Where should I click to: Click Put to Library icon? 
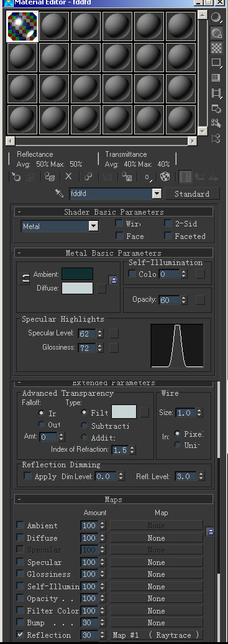(x=126, y=177)
